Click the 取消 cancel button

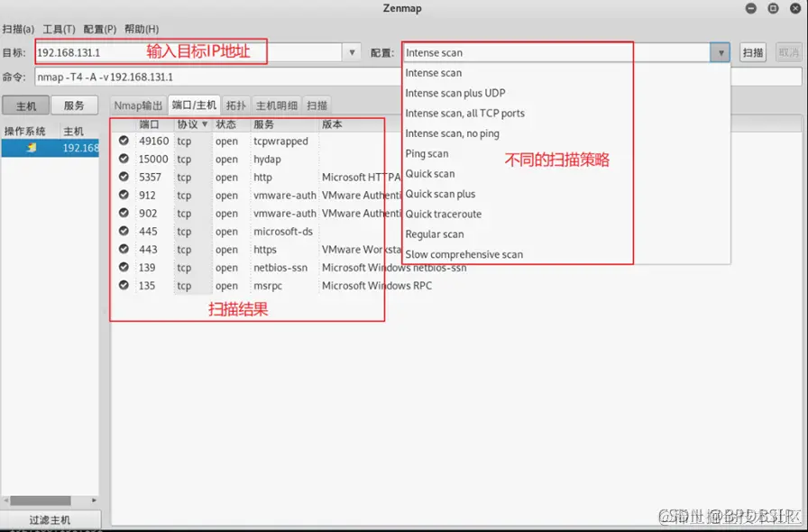click(x=788, y=52)
